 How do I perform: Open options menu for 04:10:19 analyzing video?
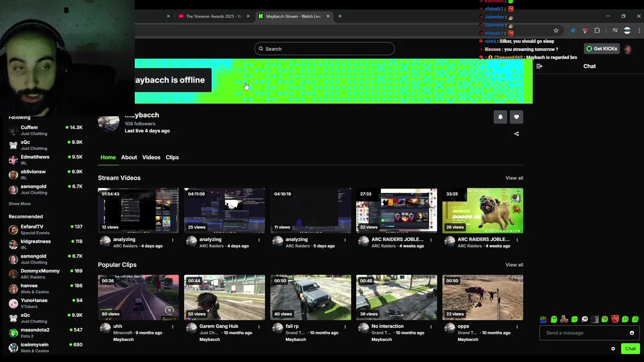(345, 240)
